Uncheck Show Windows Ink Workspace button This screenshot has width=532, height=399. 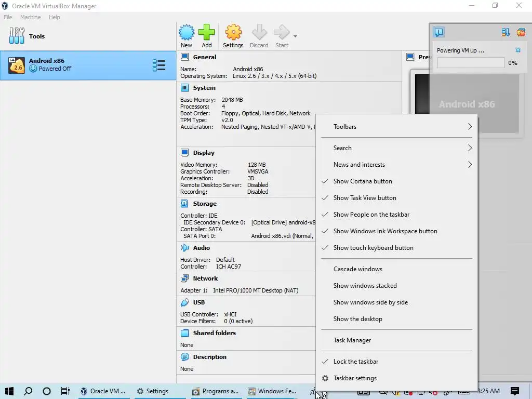pos(396,231)
